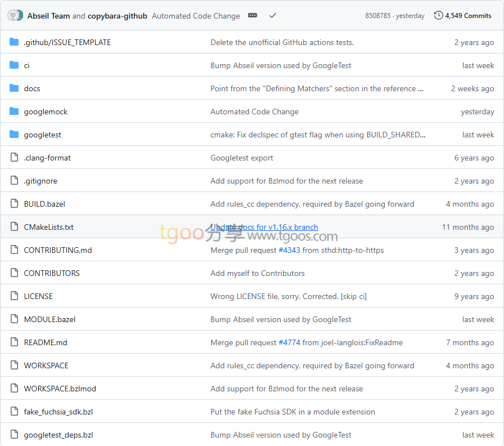Click '7 months ago' timestamp on README.md row
This screenshot has height=446, width=504.
pyautogui.click(x=470, y=343)
